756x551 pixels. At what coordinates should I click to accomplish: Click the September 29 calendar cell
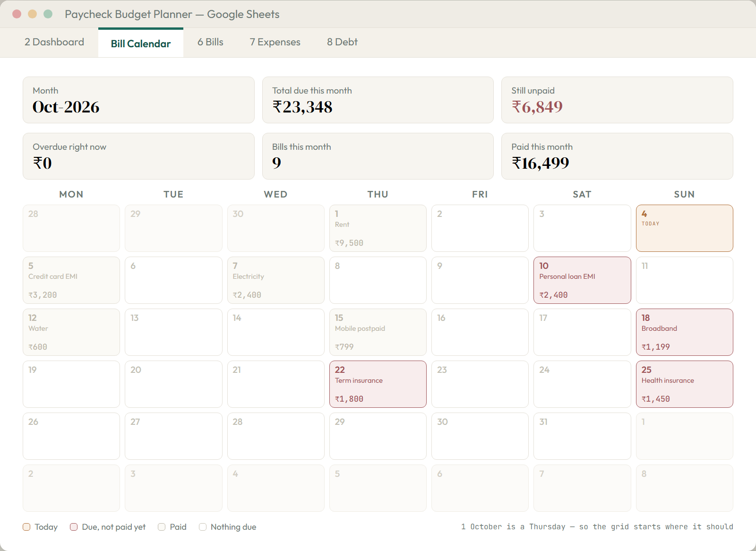pyautogui.click(x=173, y=228)
